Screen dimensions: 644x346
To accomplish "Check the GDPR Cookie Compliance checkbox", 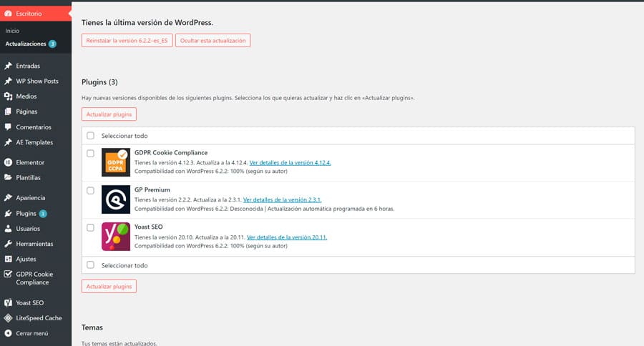I will pos(90,154).
